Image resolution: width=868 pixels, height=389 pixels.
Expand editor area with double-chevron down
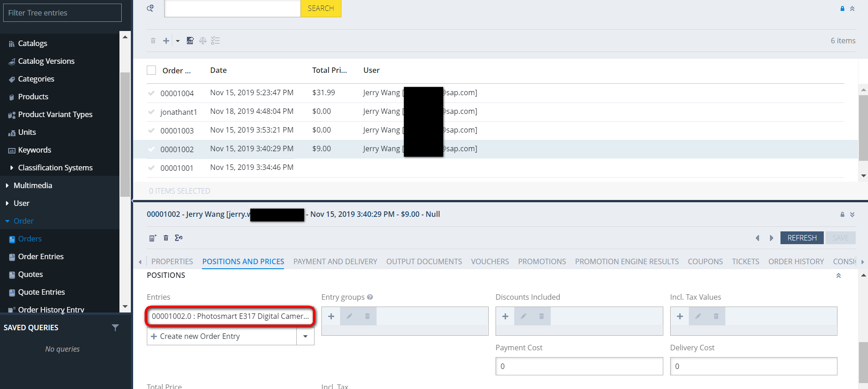pyautogui.click(x=852, y=215)
